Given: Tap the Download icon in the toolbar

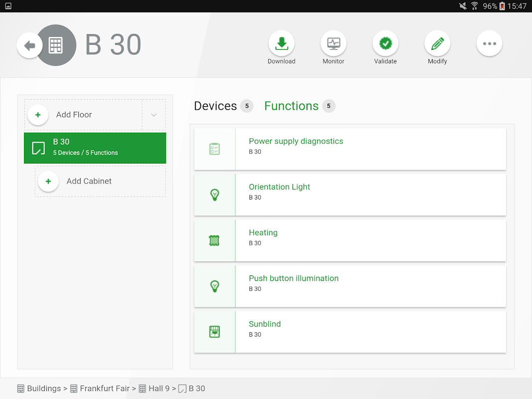Looking at the screenshot, I should click(282, 44).
